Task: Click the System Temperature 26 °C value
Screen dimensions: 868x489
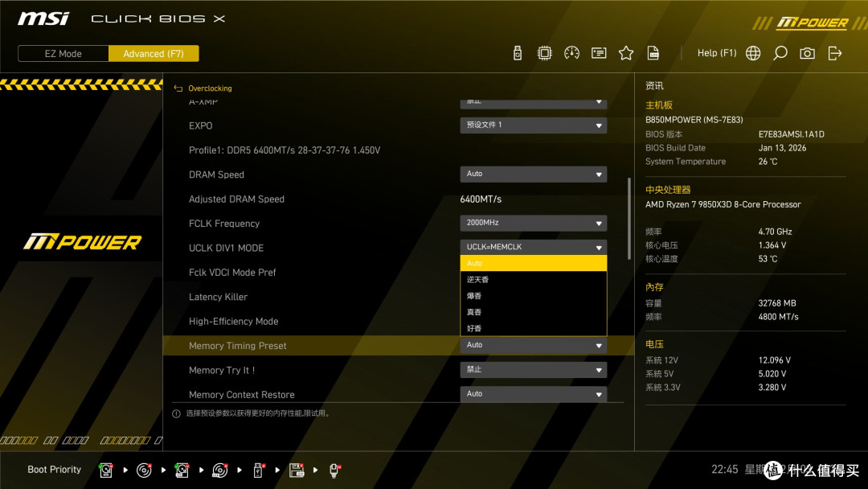Action: [768, 162]
